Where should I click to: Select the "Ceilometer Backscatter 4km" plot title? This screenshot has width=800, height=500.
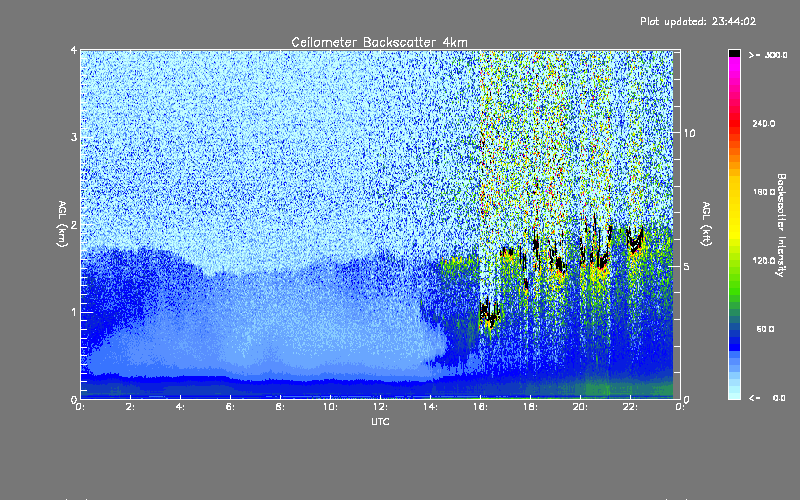pyautogui.click(x=379, y=42)
